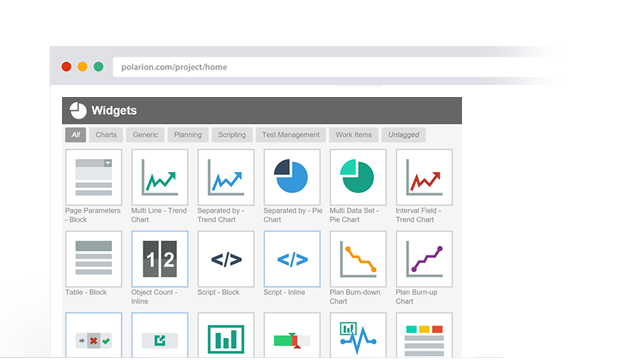
Task: Click the 'Page Parameters - Block' label
Action: pos(93,215)
